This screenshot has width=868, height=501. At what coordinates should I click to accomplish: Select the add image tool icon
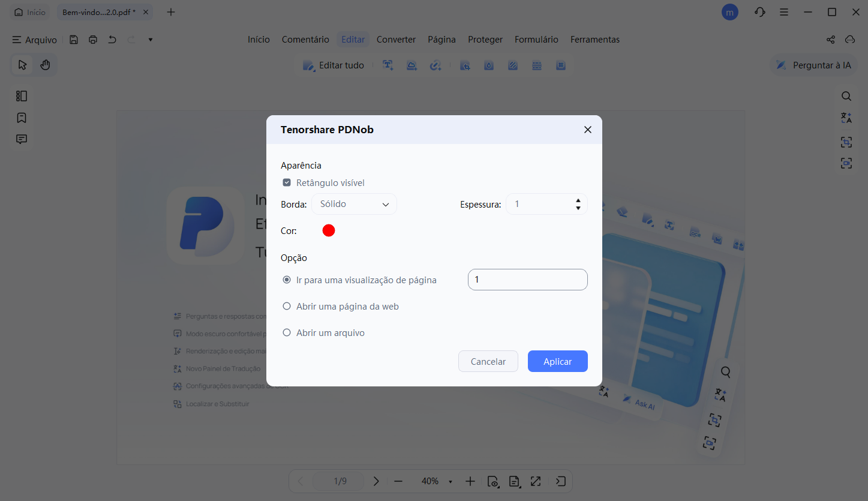412,65
